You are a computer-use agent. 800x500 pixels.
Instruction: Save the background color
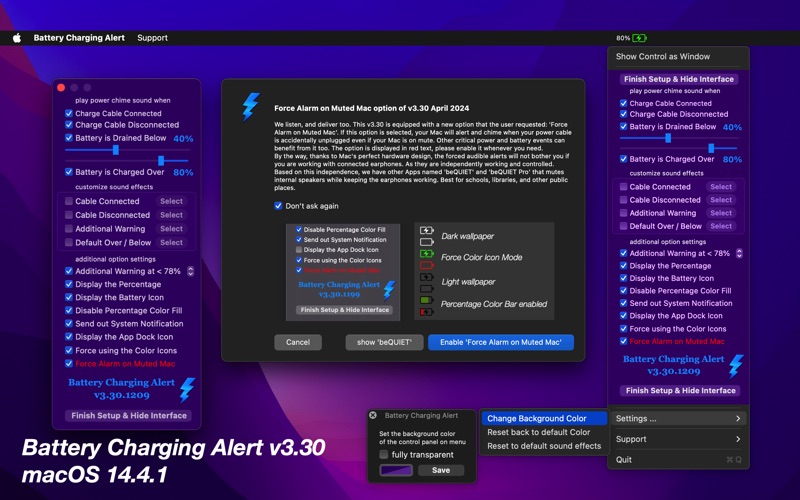tap(441, 470)
